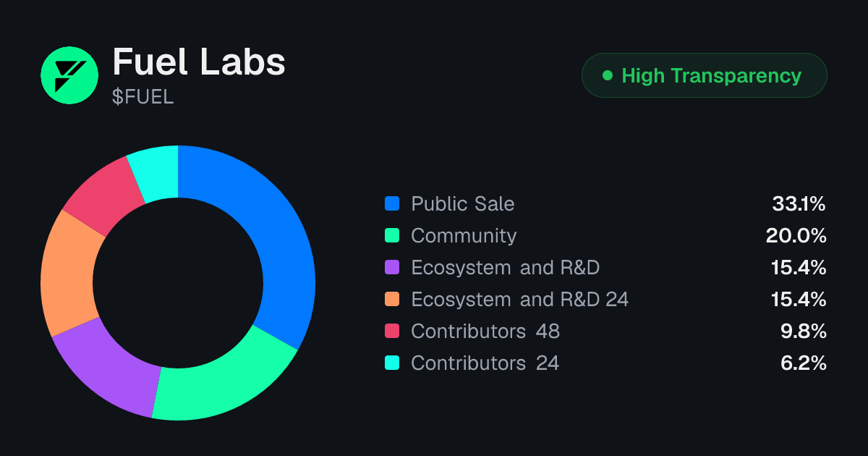Click the green dot in the transparency badge
The image size is (868, 456).
608,75
